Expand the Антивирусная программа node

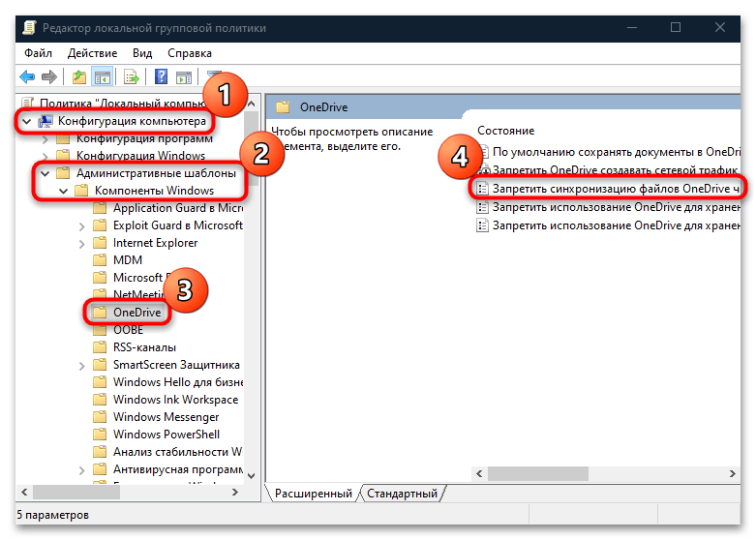pos(82,469)
